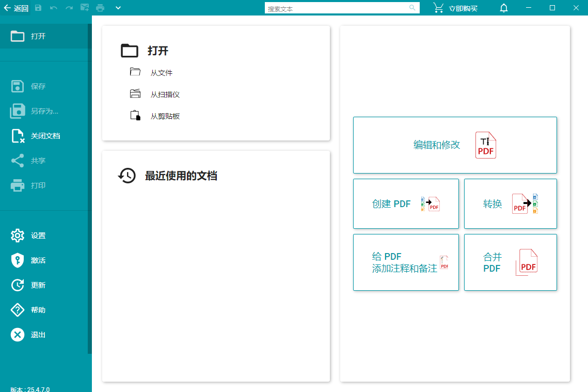Open Settings via the 设置 gear icon
This screenshot has height=392, width=588.
pos(17,236)
